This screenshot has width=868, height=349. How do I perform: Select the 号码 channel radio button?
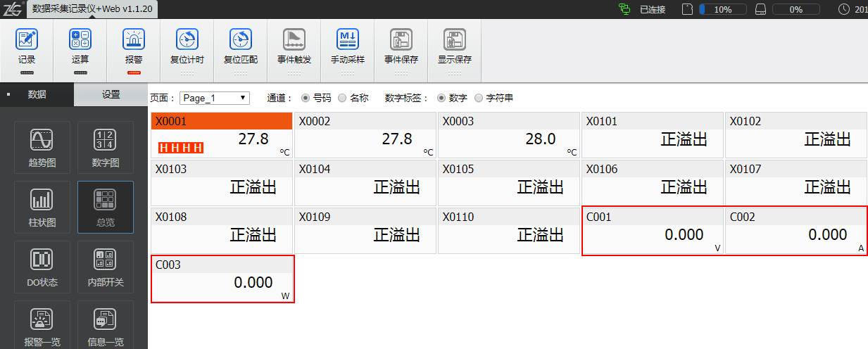(306, 98)
